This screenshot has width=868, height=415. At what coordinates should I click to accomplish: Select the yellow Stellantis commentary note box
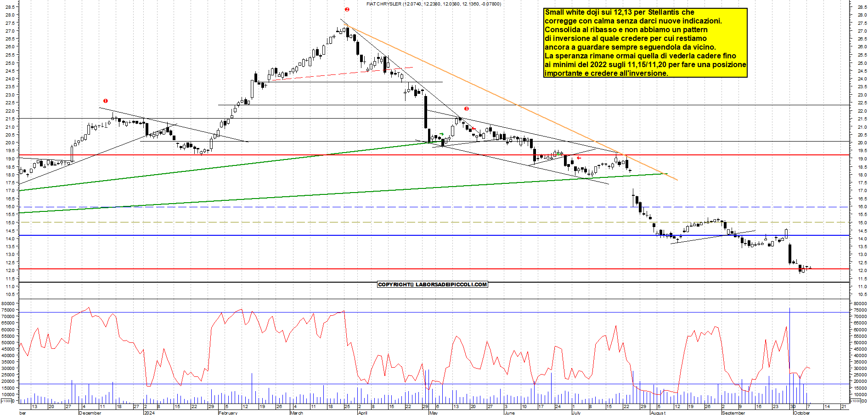(x=645, y=43)
